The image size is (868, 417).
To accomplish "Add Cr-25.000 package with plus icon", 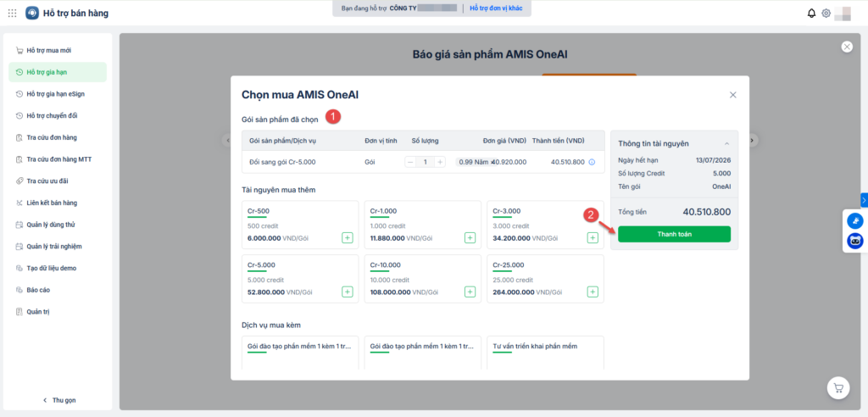I will [593, 292].
